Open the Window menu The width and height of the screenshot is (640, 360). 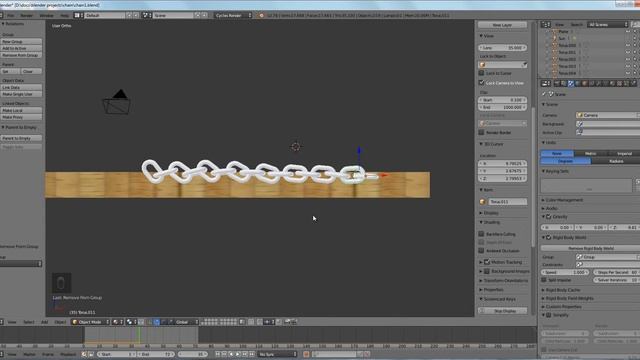pyautogui.click(x=47, y=16)
